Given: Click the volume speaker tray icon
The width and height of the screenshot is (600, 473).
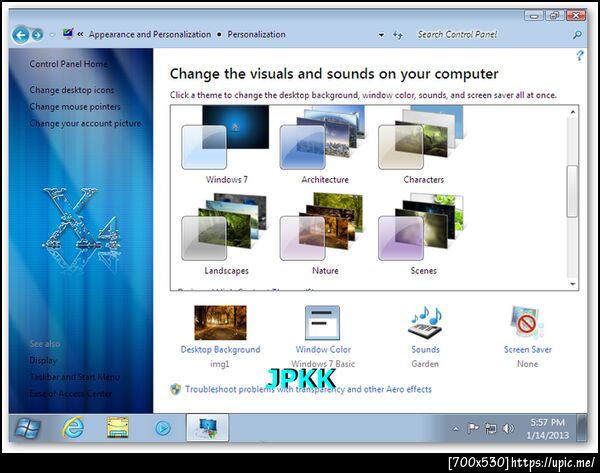Looking at the screenshot, I should point(509,428).
